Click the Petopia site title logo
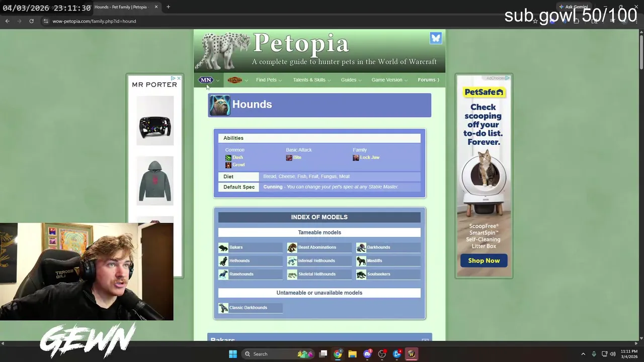 pos(301,44)
